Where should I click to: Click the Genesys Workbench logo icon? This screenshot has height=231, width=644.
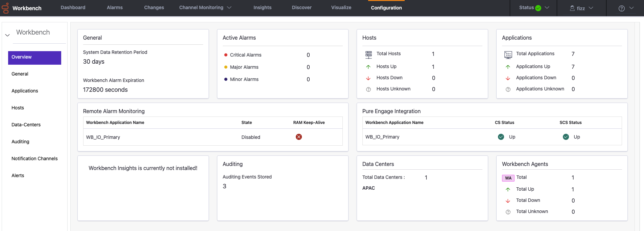[5, 8]
